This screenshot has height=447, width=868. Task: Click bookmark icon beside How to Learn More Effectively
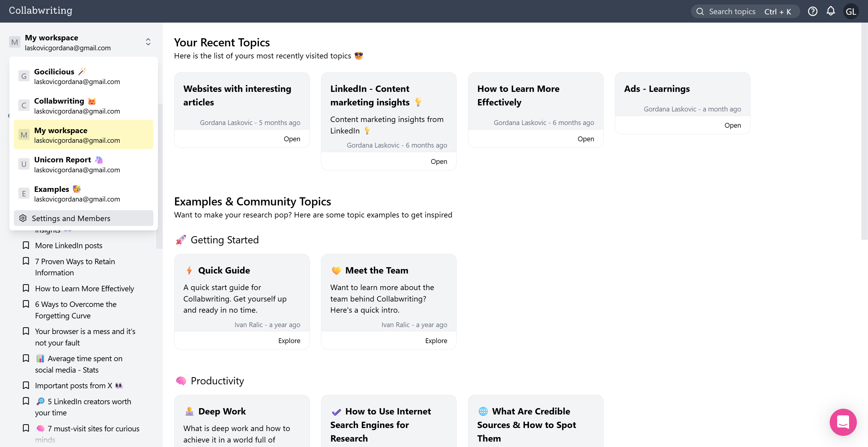26,288
